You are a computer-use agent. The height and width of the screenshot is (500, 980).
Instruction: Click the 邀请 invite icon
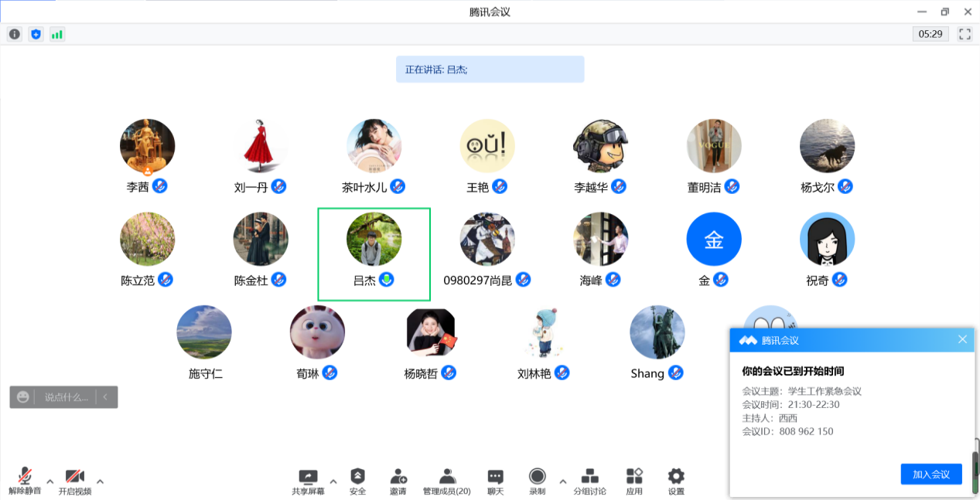[398, 481]
